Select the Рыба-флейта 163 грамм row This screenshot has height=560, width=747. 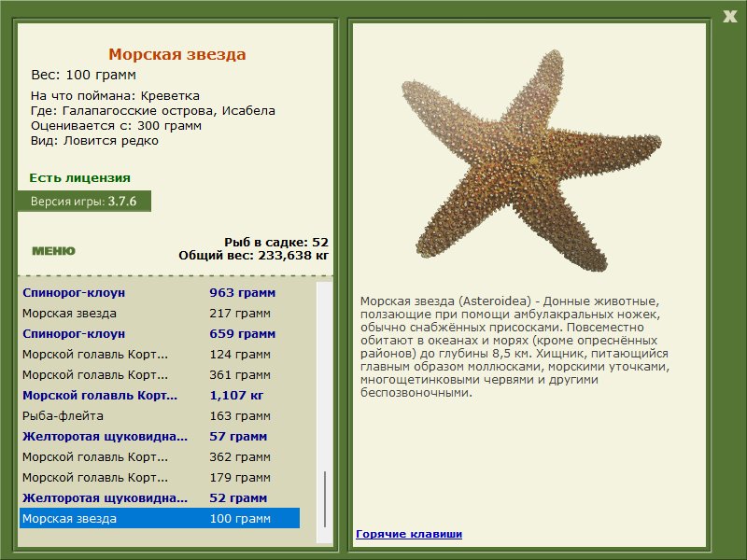(160, 415)
